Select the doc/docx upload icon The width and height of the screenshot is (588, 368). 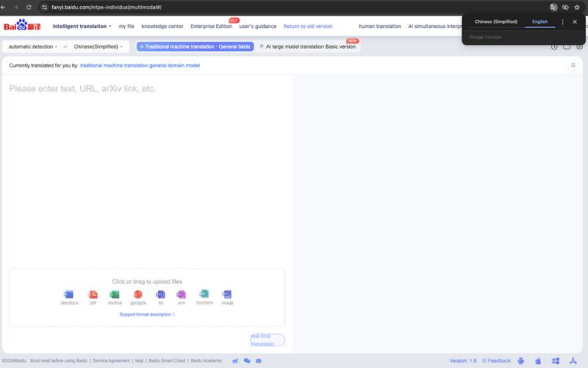tap(69, 294)
